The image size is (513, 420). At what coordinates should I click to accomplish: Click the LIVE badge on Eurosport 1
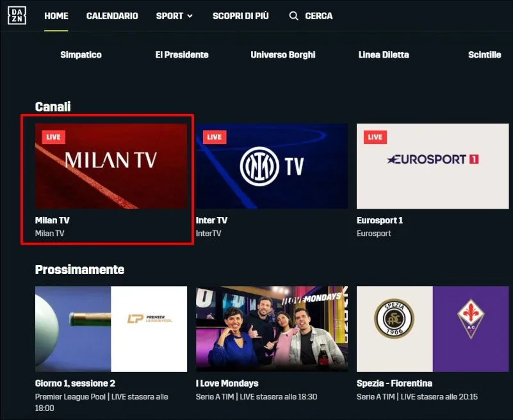pyautogui.click(x=375, y=137)
